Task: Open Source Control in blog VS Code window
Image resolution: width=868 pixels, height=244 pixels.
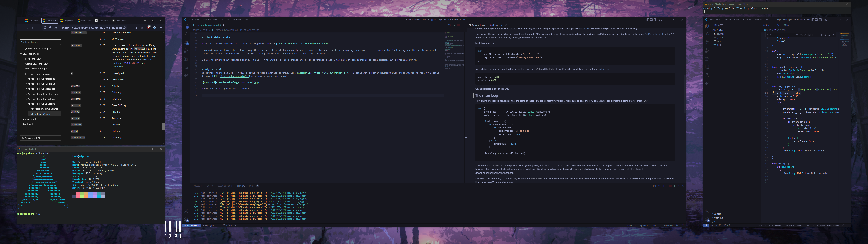Action: tap(186, 42)
